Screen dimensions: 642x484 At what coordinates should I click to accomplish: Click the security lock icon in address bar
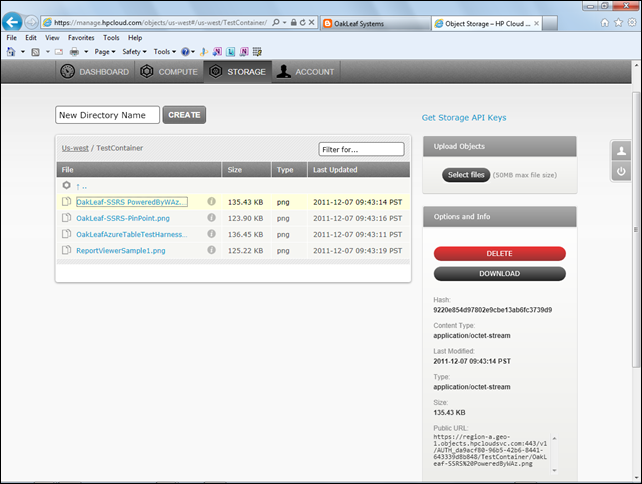294,22
